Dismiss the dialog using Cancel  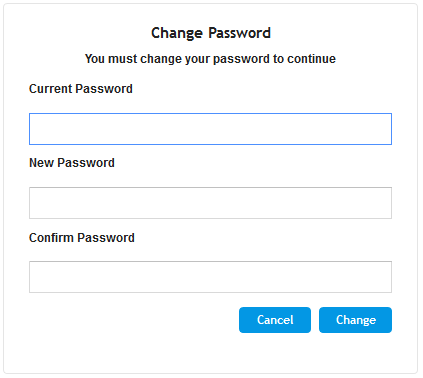click(275, 320)
